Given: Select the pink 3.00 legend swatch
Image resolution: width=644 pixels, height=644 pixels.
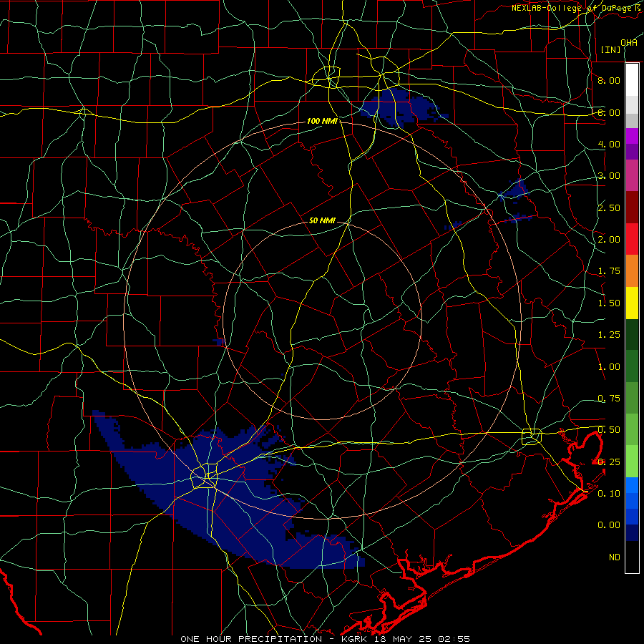Looking at the screenshot, I should tap(632, 175).
